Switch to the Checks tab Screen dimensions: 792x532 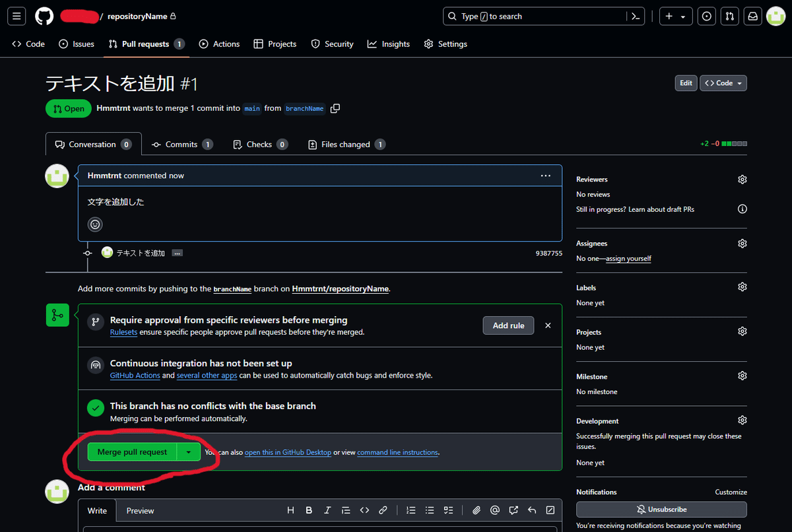pyautogui.click(x=260, y=145)
